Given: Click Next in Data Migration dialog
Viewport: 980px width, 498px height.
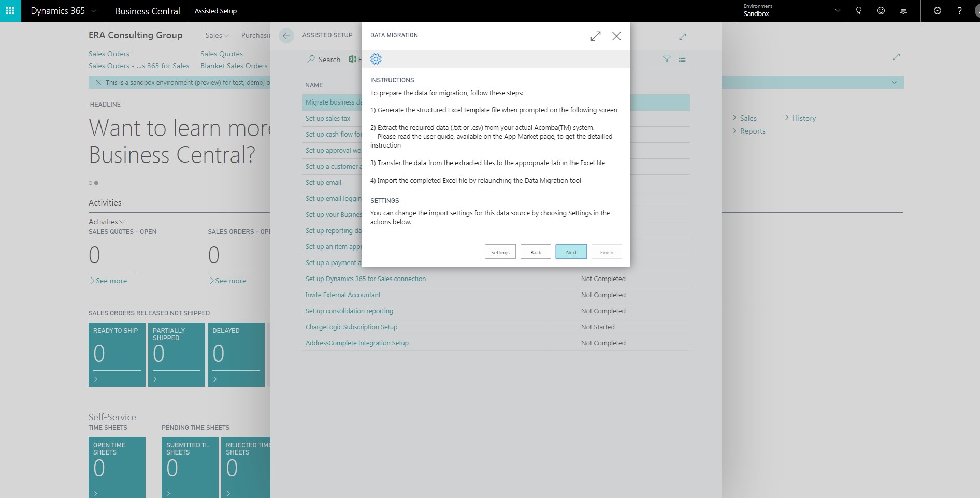Looking at the screenshot, I should point(571,252).
